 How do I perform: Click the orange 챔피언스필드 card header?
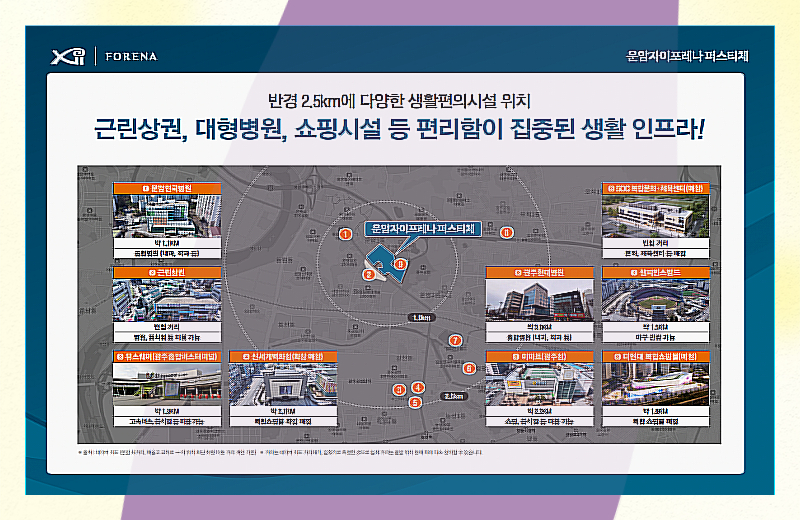[656, 273]
